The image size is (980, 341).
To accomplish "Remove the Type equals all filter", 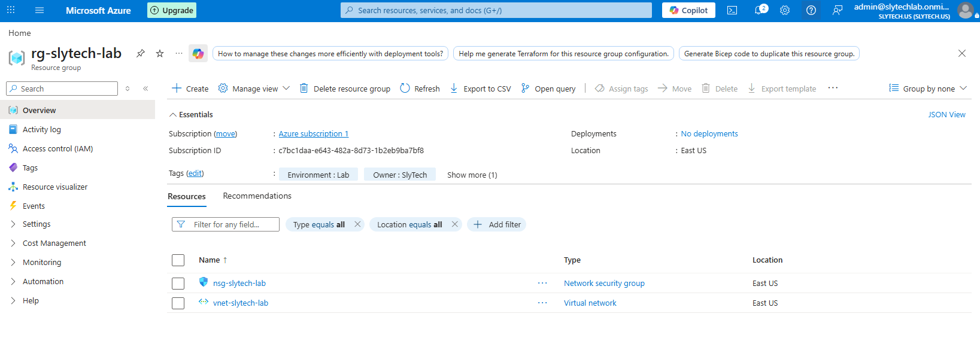I will click(x=357, y=224).
